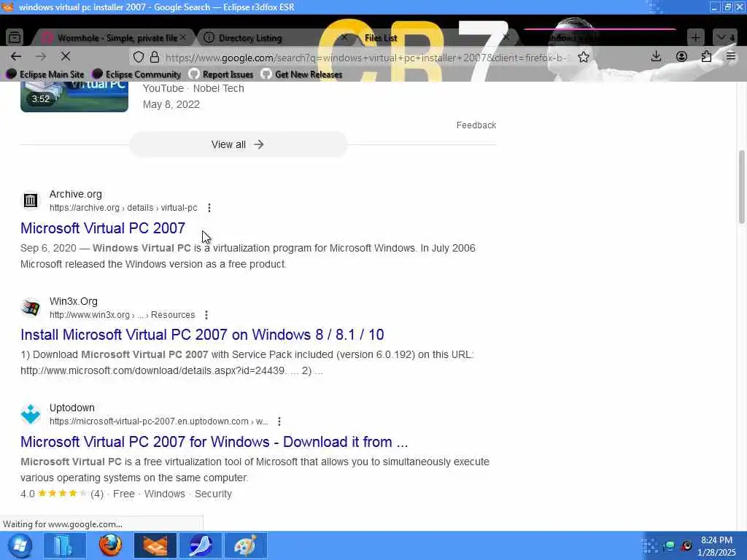This screenshot has height=560, width=747.
Task: Bookmark this page with the star
Action: pyautogui.click(x=584, y=57)
